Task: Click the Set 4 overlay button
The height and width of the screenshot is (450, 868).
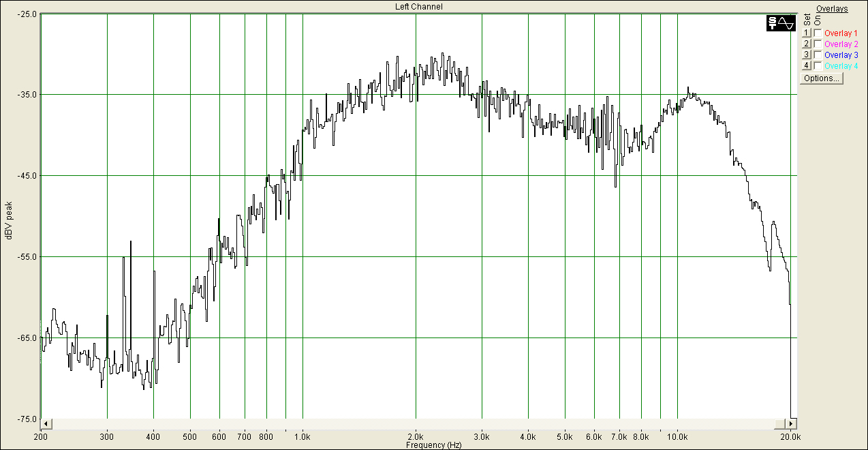Action: click(807, 65)
